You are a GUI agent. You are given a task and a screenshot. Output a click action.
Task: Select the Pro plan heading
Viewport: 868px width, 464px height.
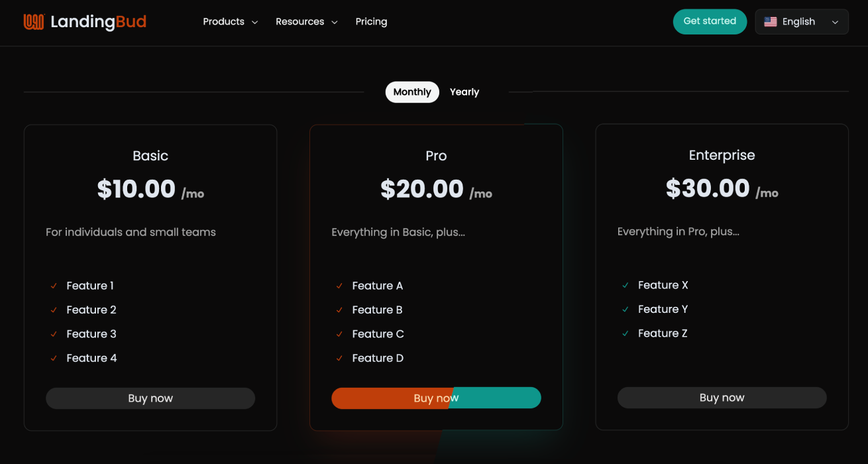tap(436, 156)
